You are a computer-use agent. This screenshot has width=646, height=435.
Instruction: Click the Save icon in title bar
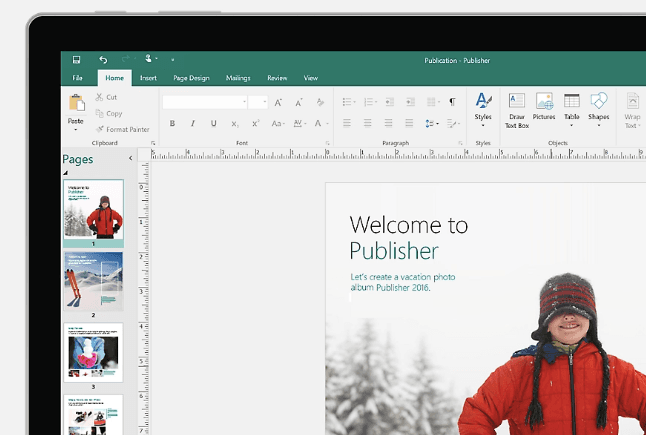[77, 60]
